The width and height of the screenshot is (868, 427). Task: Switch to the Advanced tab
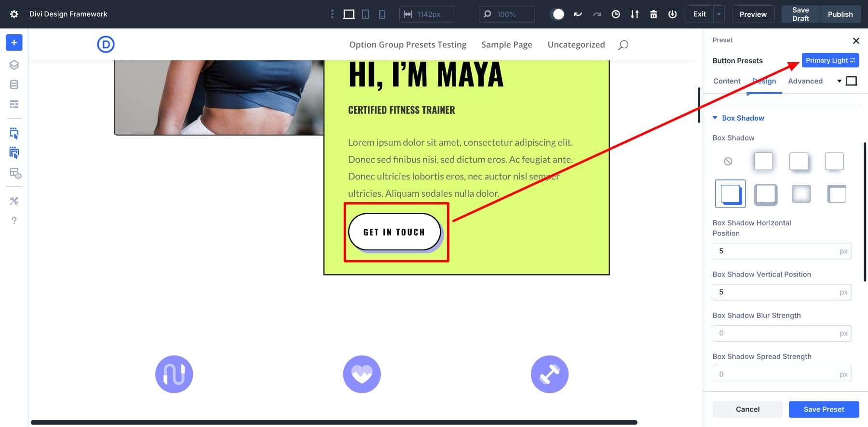coord(805,81)
